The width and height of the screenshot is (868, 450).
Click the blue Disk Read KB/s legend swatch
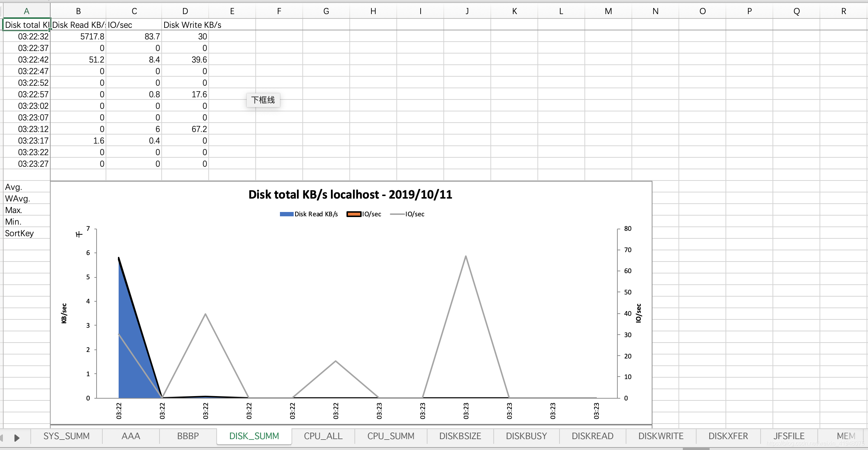click(x=286, y=214)
